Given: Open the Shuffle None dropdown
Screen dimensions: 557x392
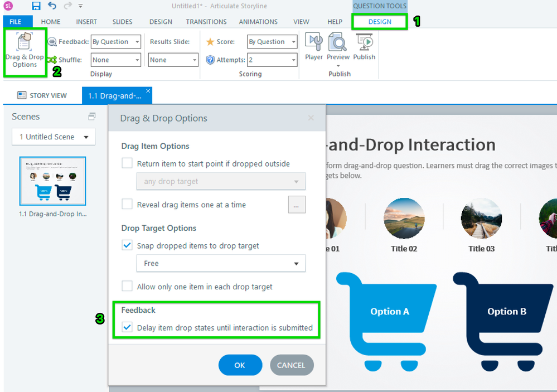Looking at the screenshot, I should tap(116, 60).
